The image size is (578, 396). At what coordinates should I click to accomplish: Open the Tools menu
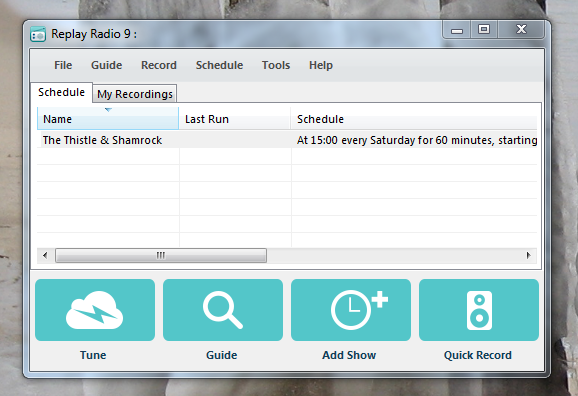point(276,65)
